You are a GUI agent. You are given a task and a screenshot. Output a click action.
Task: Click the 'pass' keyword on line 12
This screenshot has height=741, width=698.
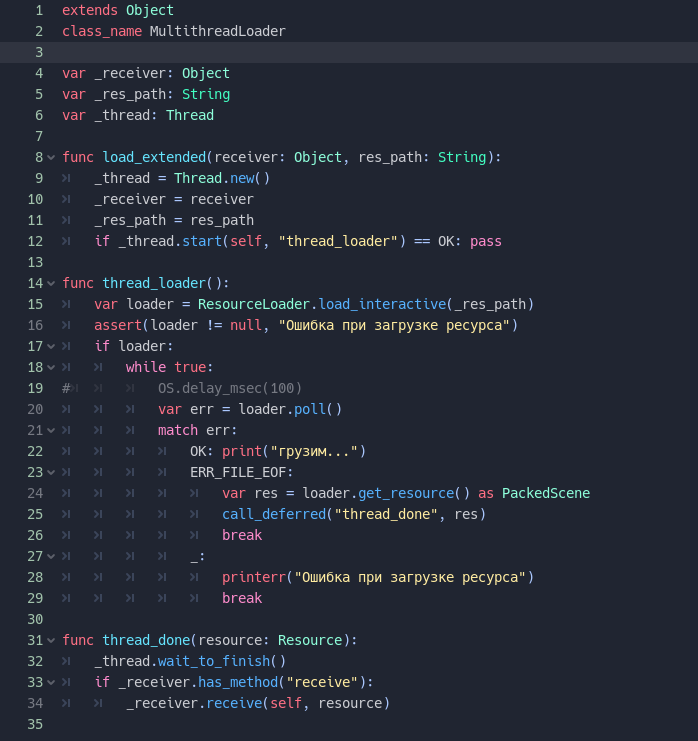(486, 241)
